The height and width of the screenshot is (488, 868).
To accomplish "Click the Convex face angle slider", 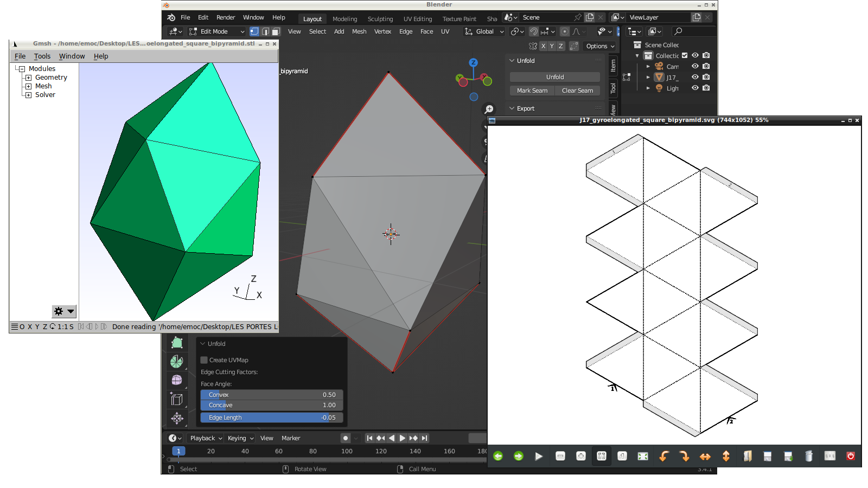I will coord(271,395).
